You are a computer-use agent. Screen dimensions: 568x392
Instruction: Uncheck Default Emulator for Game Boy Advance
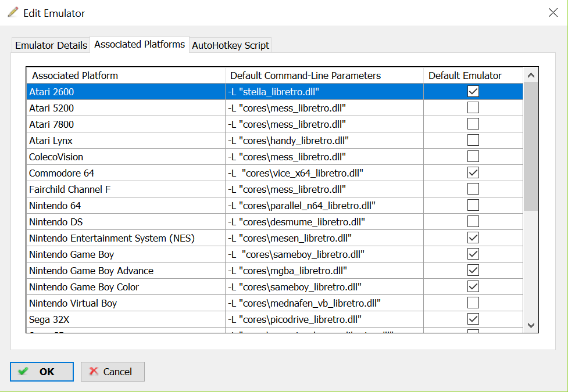pos(473,271)
